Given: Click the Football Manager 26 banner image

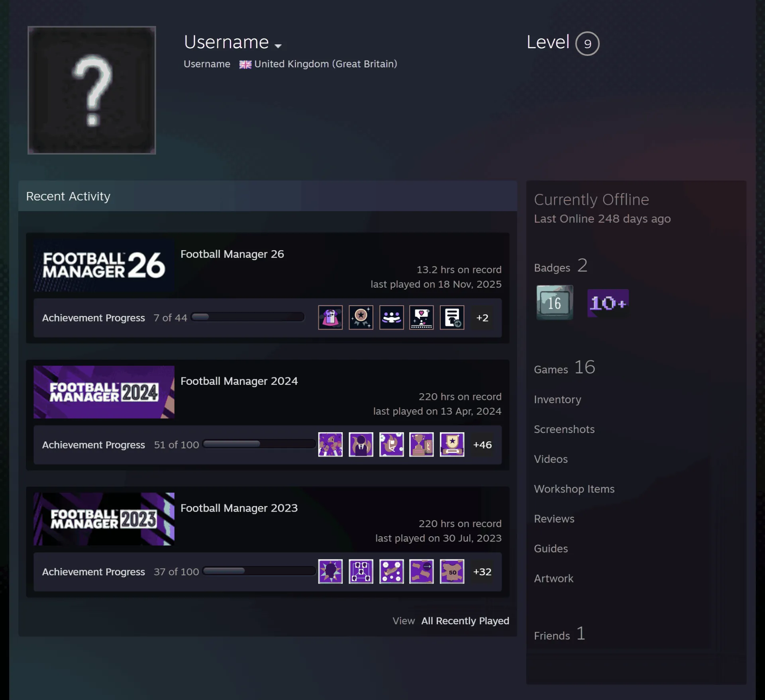Looking at the screenshot, I should (104, 265).
